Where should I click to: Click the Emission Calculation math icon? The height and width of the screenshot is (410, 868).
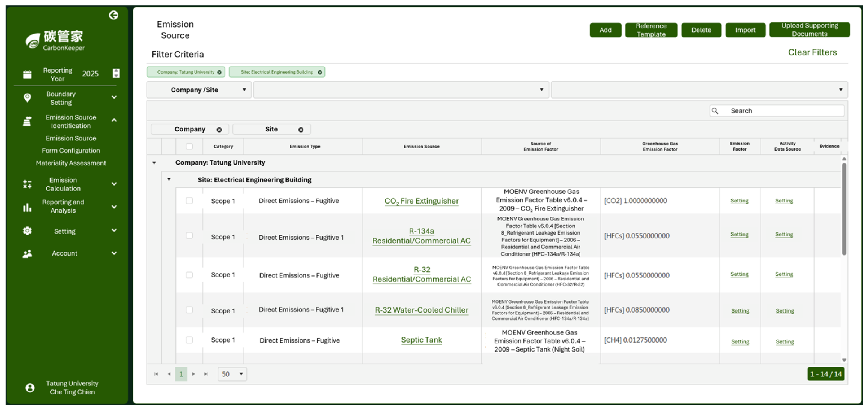[x=27, y=184]
